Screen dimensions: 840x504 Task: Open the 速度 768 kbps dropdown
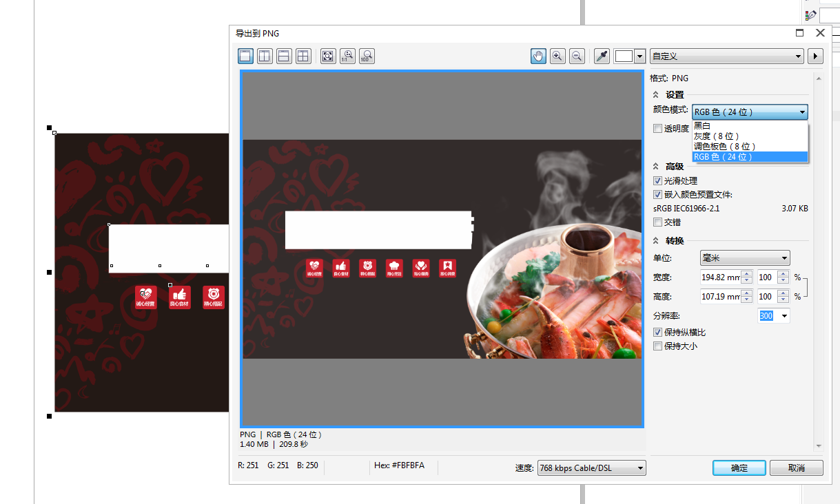pos(591,468)
